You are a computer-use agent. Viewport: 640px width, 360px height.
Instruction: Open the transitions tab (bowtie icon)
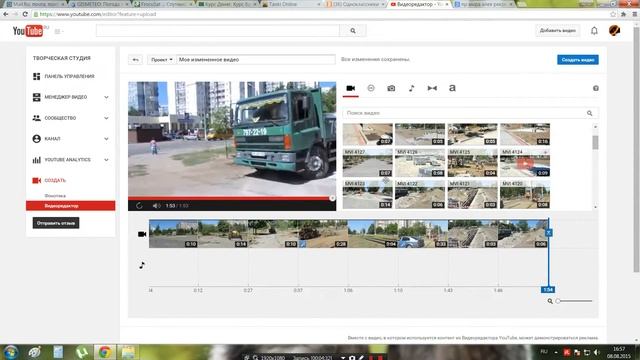[432, 88]
